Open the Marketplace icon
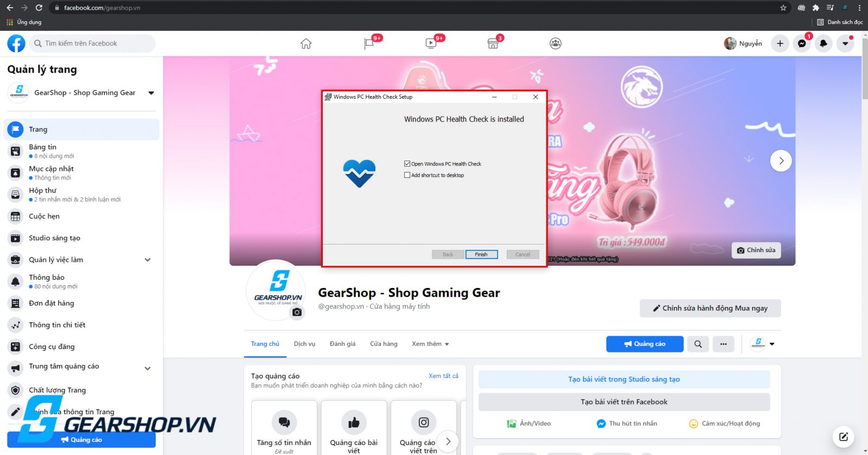 click(x=493, y=43)
